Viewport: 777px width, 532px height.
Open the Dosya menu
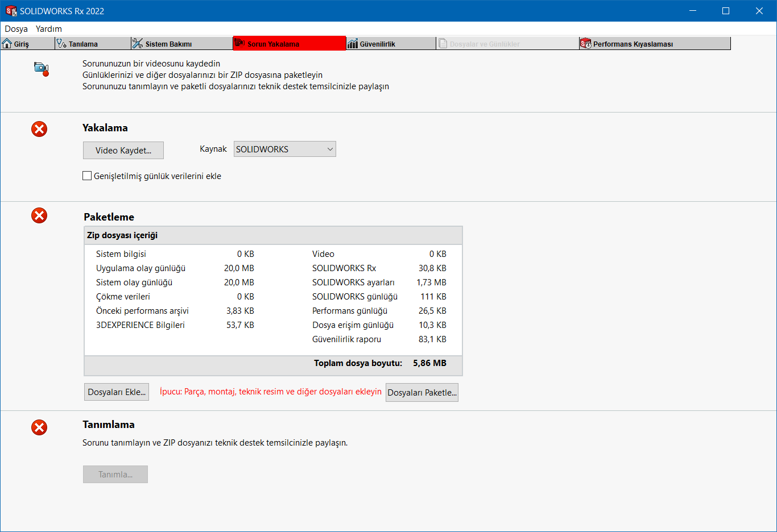pos(16,28)
